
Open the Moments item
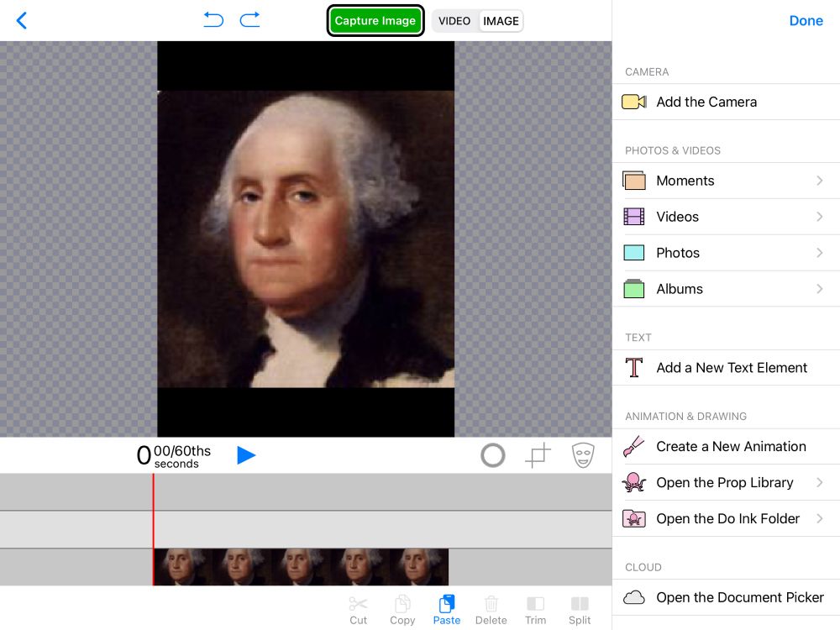point(726,181)
